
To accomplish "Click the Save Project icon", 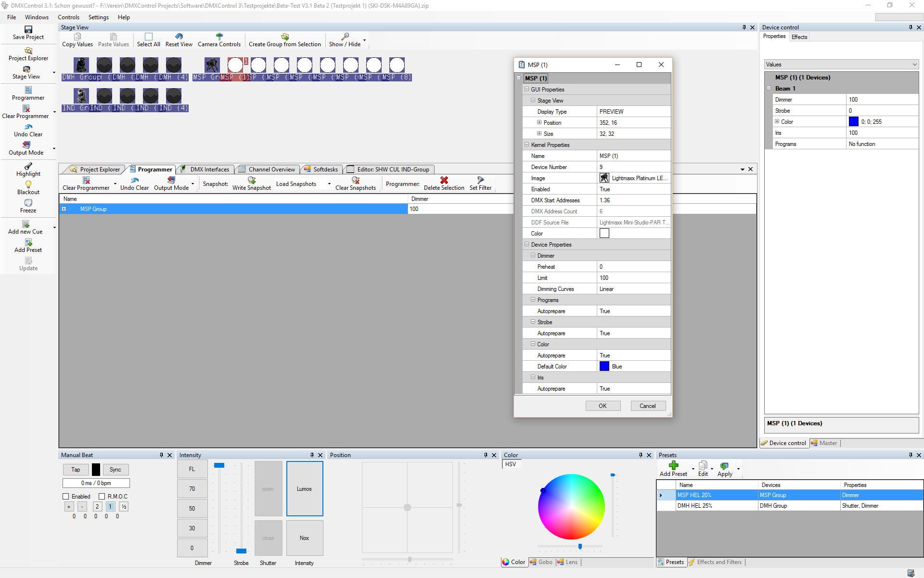I will [28, 29].
